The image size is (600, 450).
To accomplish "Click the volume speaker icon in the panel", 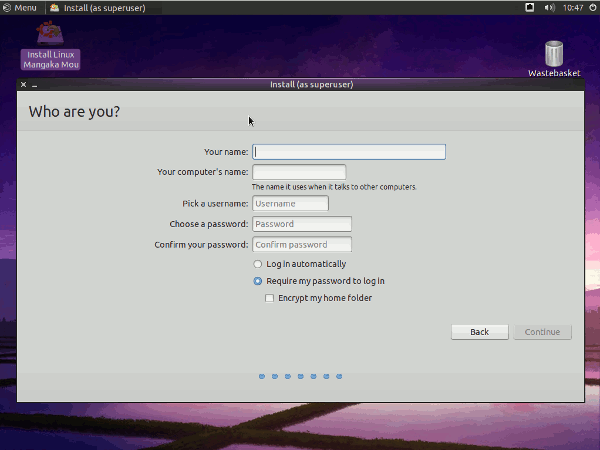I will coord(548,8).
